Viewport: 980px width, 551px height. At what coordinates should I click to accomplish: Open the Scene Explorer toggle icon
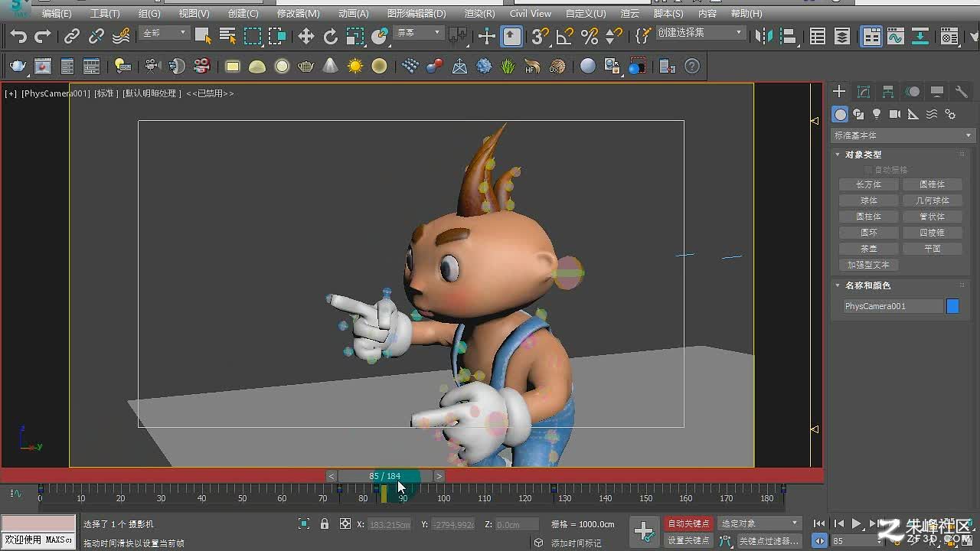(x=818, y=36)
